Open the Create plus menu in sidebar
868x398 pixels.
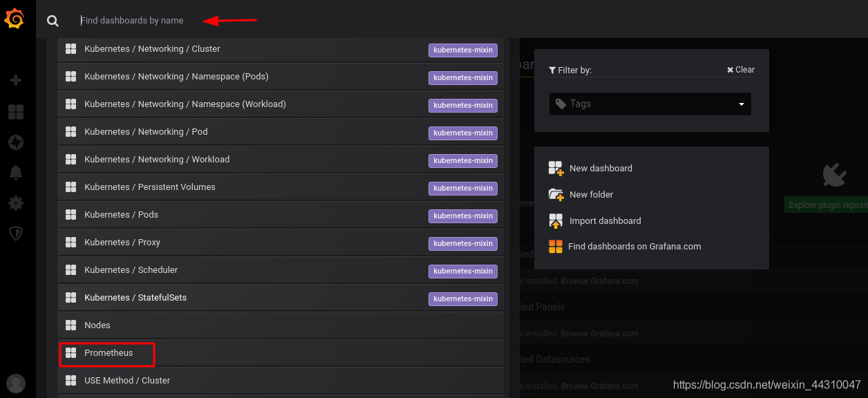(x=15, y=80)
